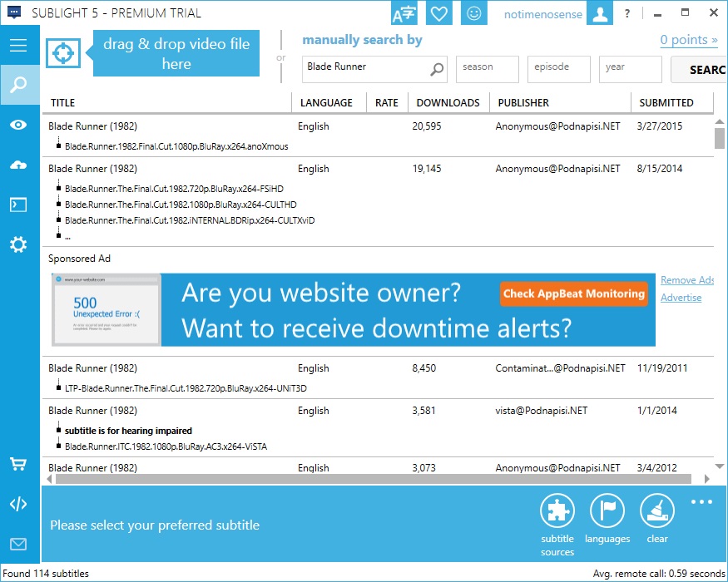Screen dimensions: 728x582
Task: Sort by the LANGUAGE column header
Action: pos(329,102)
